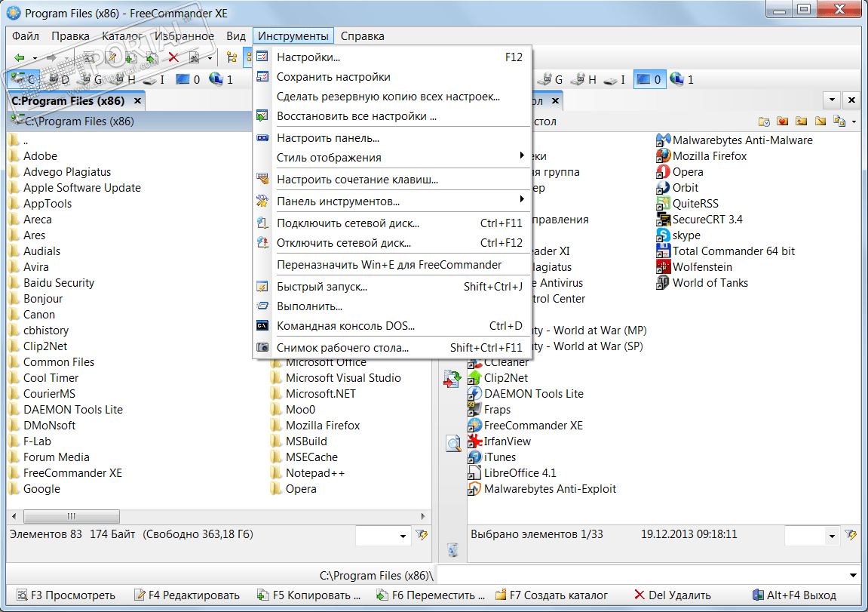Image resolution: width=868 pixels, height=612 pixels.
Task: Select Adobe folder in left panel
Action: [33, 156]
